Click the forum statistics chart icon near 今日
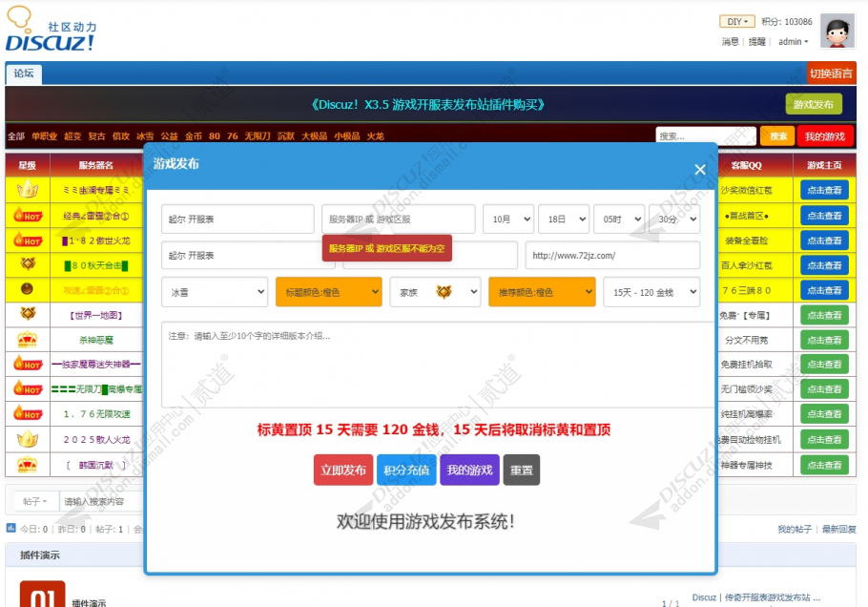Viewport: 868px width, 607px height. pos(11,529)
